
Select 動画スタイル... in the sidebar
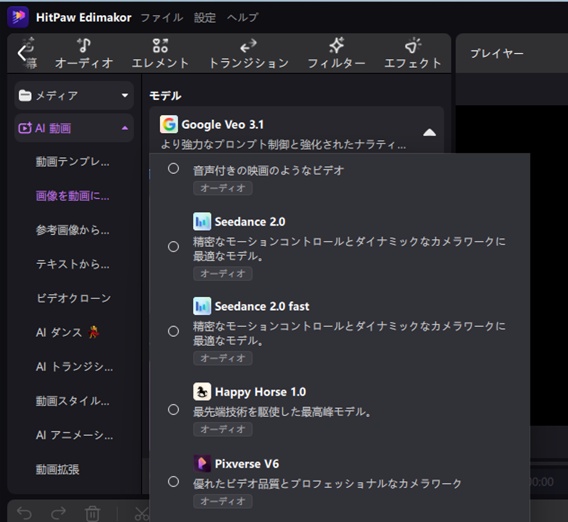point(72,401)
